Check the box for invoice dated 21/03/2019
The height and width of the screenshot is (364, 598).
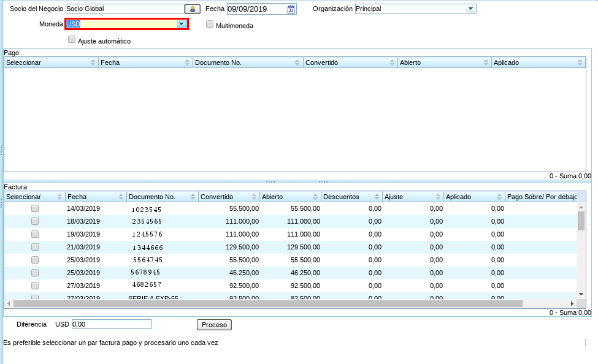tap(35, 247)
